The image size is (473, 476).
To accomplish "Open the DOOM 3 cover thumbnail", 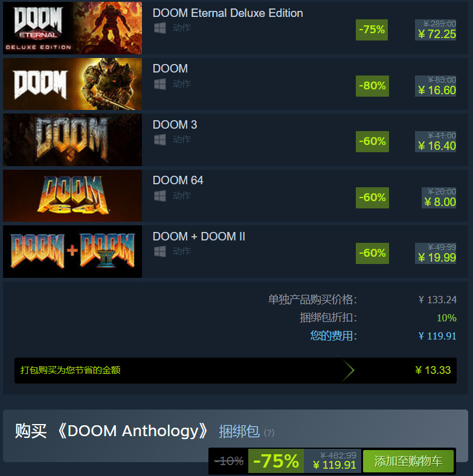I will [72, 140].
